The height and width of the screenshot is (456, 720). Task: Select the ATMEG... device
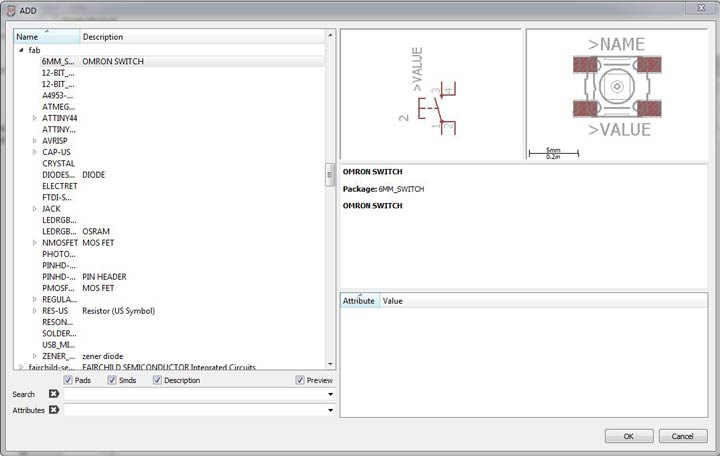(x=58, y=107)
